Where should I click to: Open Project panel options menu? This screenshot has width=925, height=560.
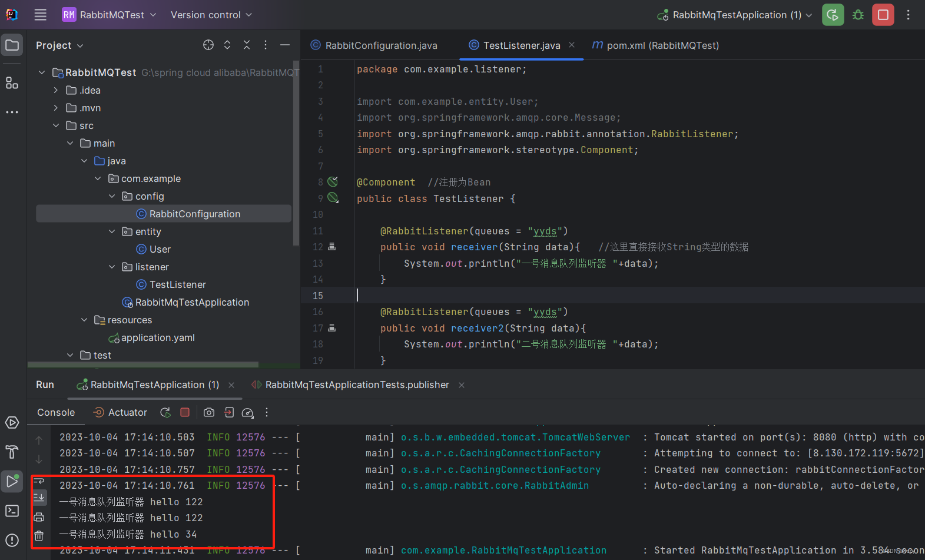266,45
